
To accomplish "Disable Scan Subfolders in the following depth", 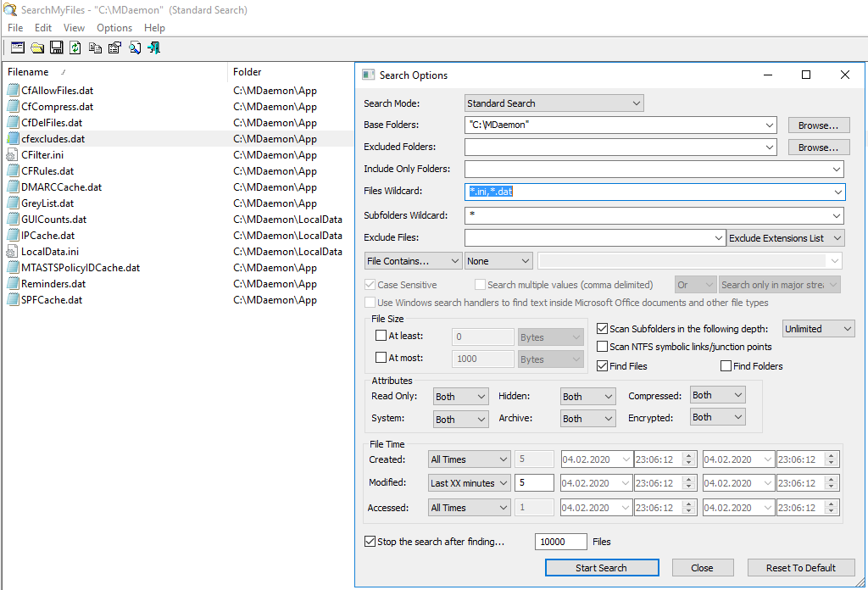I will [603, 329].
